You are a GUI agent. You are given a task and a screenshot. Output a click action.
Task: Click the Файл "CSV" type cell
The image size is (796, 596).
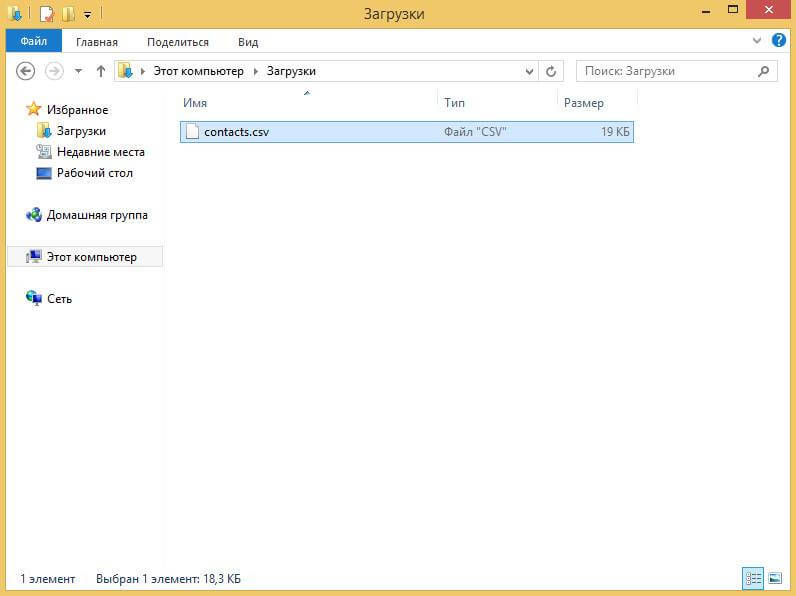[475, 132]
